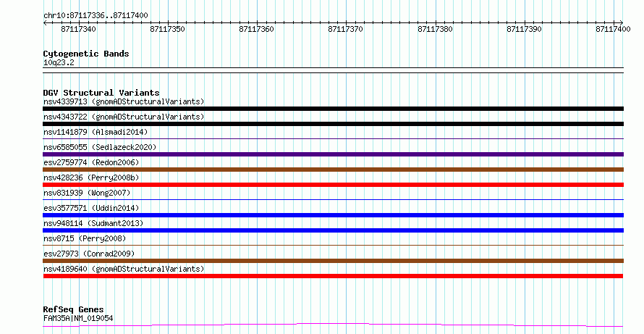The image size is (644, 334).
Task: Open variant nsv1141879 (Alsmadi2014)
Action: pyautogui.click(x=96, y=132)
